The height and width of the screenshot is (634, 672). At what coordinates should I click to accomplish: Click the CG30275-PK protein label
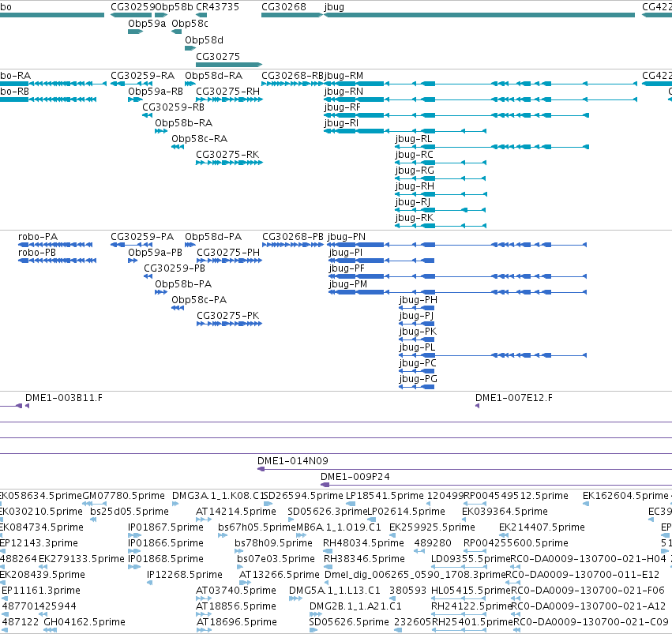pyautogui.click(x=228, y=316)
